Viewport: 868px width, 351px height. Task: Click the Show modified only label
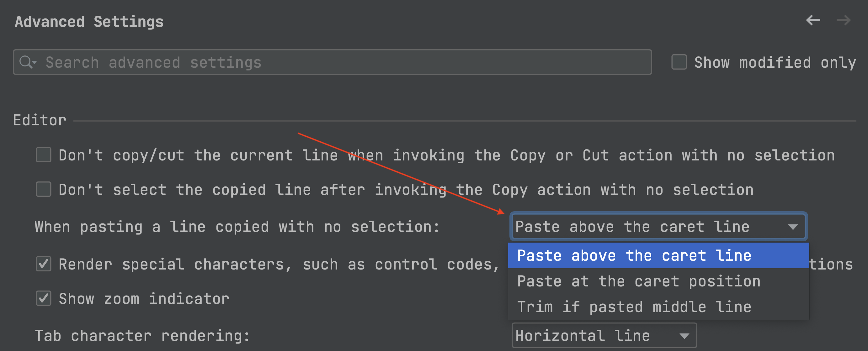tap(775, 63)
